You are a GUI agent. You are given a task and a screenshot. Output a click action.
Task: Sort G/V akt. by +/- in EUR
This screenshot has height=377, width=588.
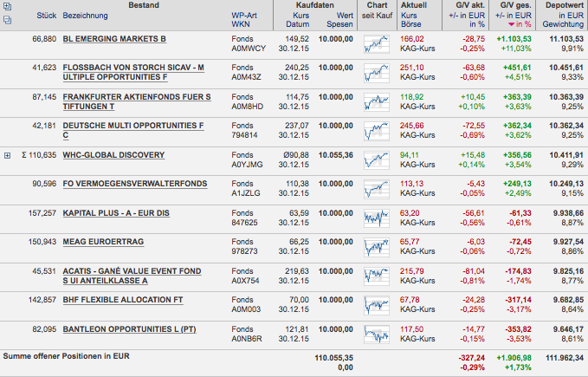click(x=467, y=16)
